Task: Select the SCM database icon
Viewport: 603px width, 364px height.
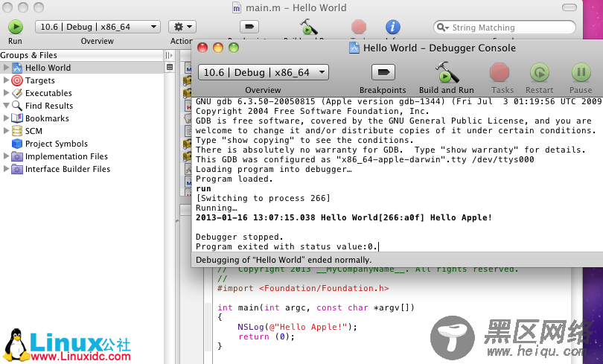Action: [x=17, y=131]
